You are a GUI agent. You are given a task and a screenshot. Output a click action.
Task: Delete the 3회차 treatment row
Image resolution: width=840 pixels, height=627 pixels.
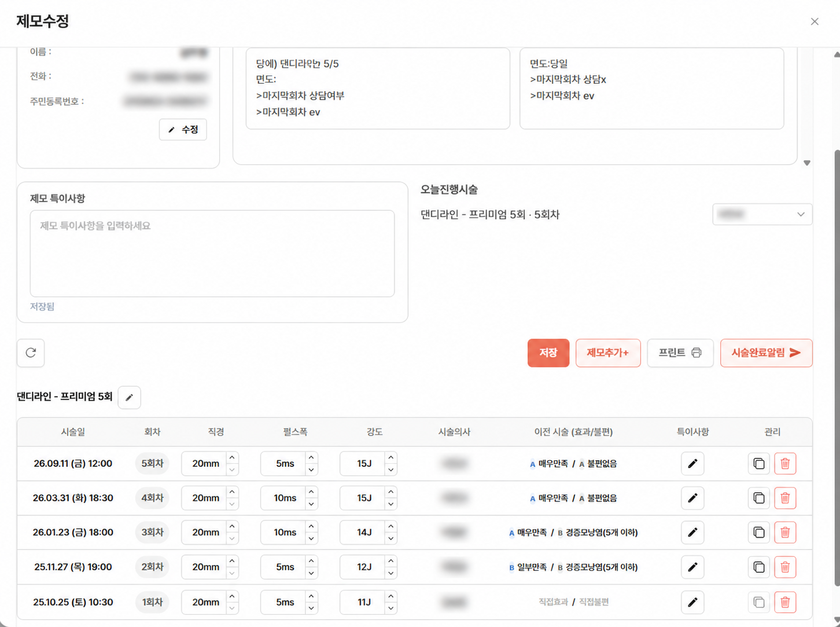click(785, 532)
